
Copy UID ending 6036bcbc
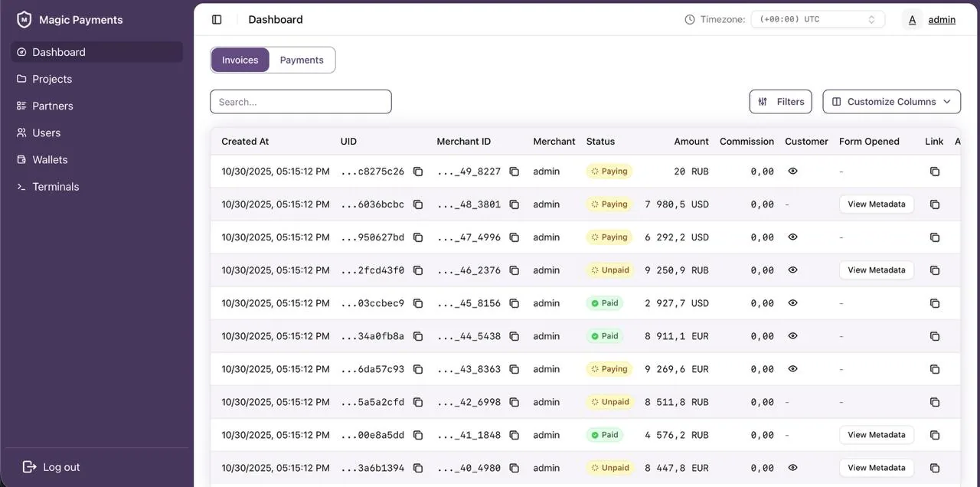coord(418,204)
